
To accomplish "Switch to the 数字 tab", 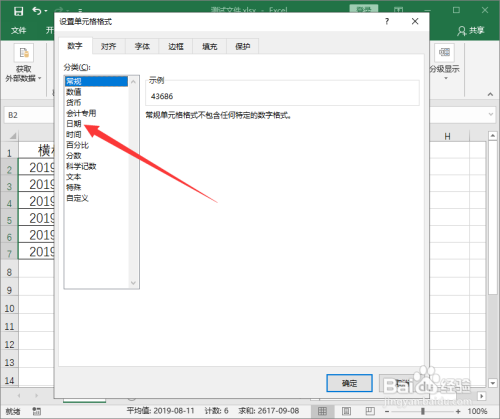I will pos(75,46).
